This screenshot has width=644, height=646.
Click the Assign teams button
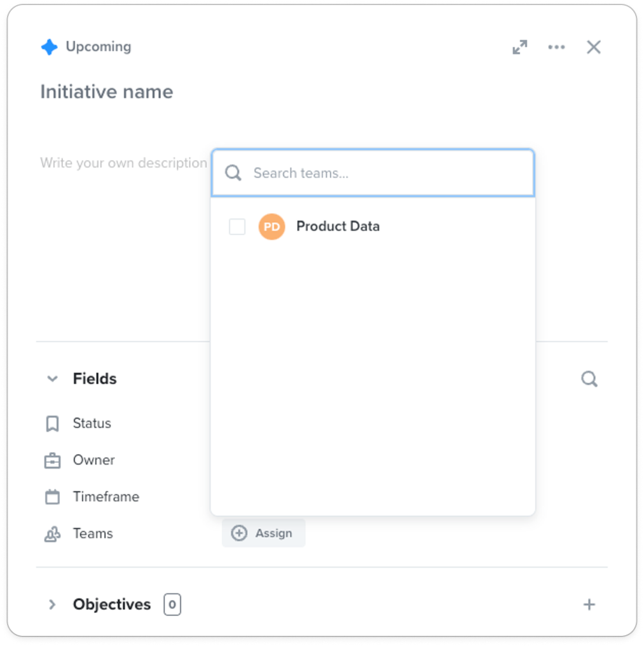tap(264, 533)
